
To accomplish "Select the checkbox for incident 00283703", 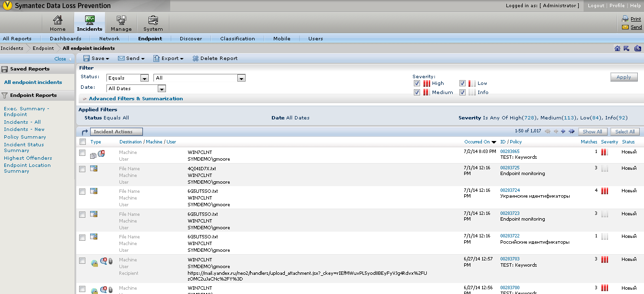I will click(x=82, y=260).
